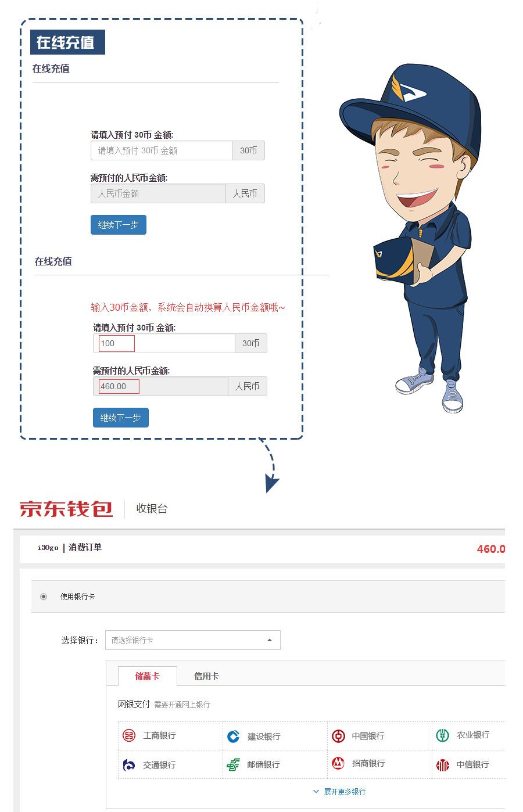Click the 中国银行 logo icon
523x812 pixels.
click(338, 736)
